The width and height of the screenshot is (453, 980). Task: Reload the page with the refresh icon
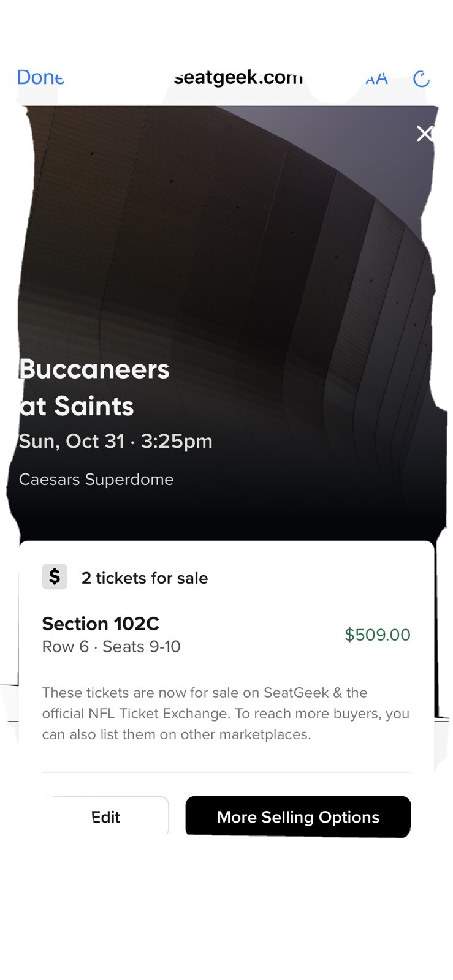point(421,78)
